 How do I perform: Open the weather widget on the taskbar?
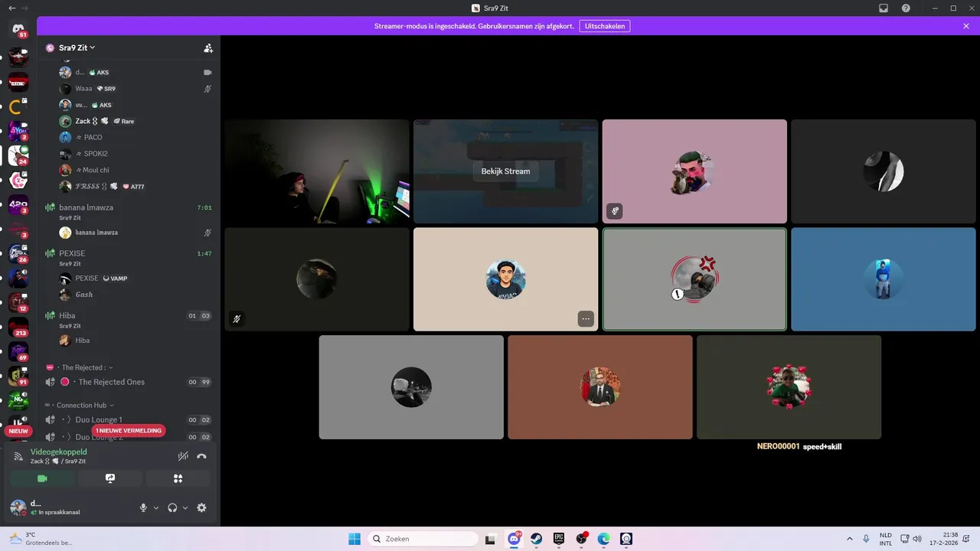(41, 539)
